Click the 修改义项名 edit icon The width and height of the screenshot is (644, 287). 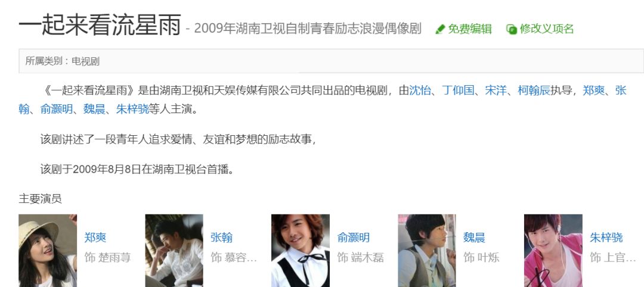[x=512, y=29]
